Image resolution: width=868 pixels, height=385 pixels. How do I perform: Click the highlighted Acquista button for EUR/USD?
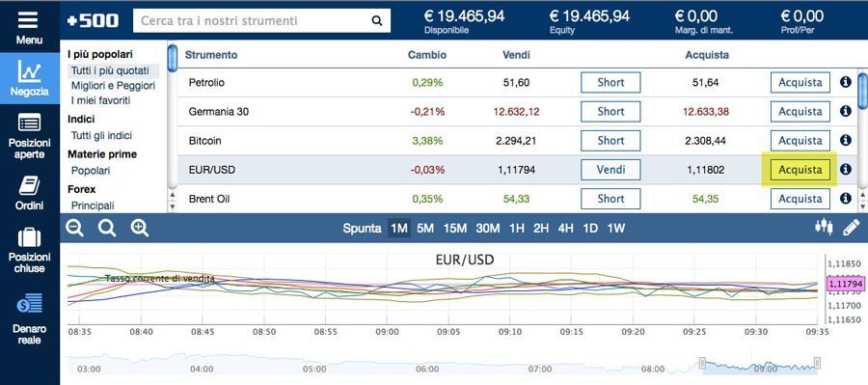(800, 170)
